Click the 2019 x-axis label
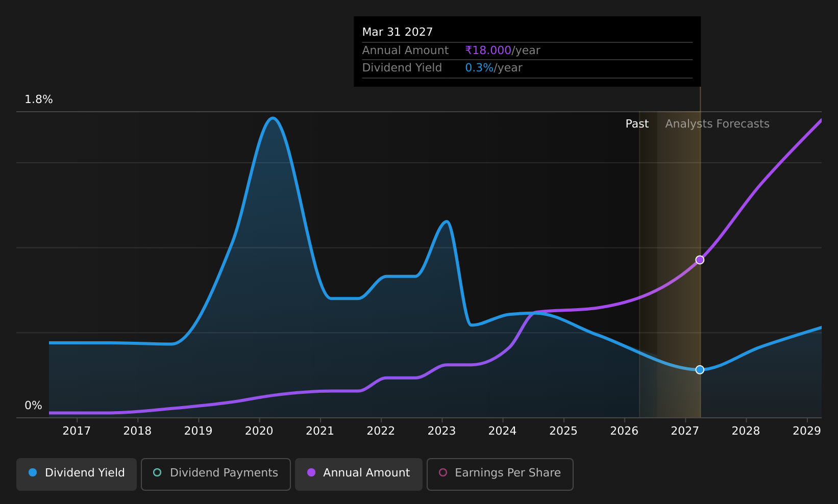The image size is (838, 504). [198, 431]
